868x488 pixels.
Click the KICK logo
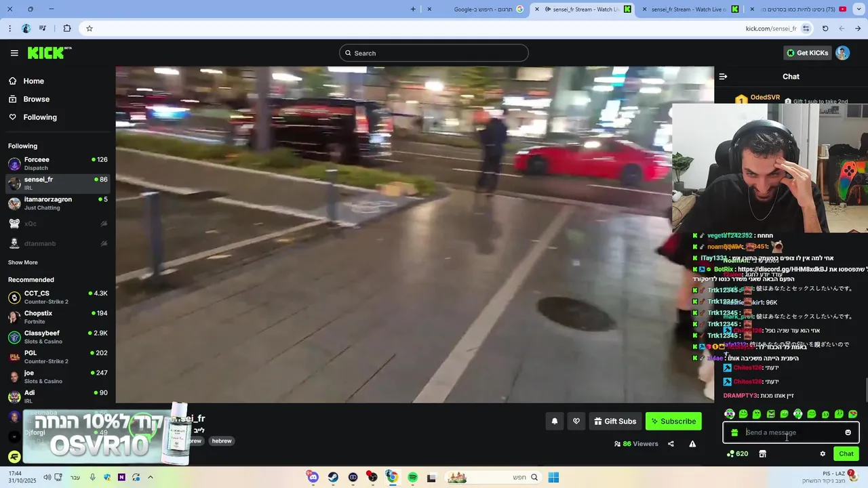click(49, 53)
